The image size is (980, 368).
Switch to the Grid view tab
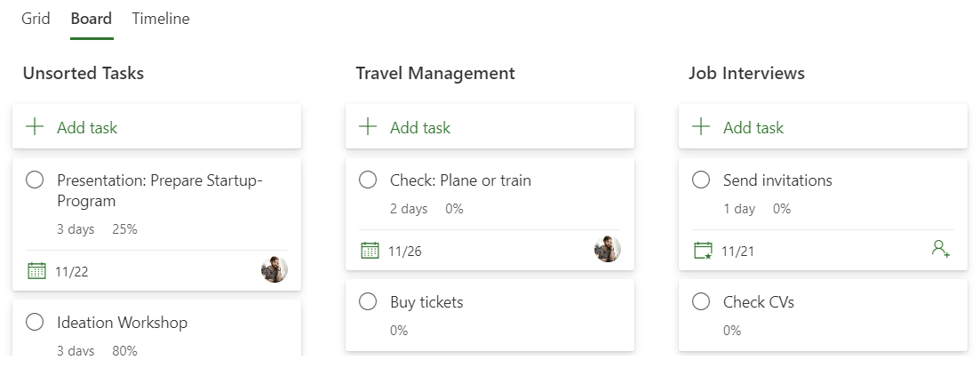point(36,19)
